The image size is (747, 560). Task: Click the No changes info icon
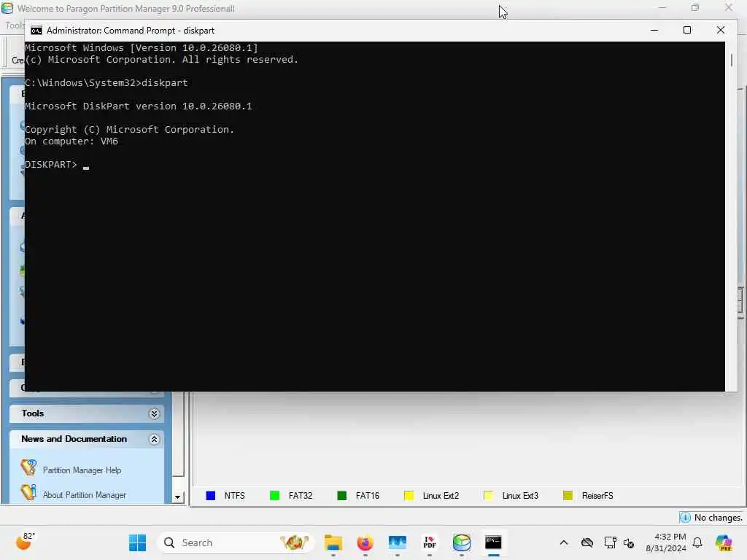tap(685, 518)
